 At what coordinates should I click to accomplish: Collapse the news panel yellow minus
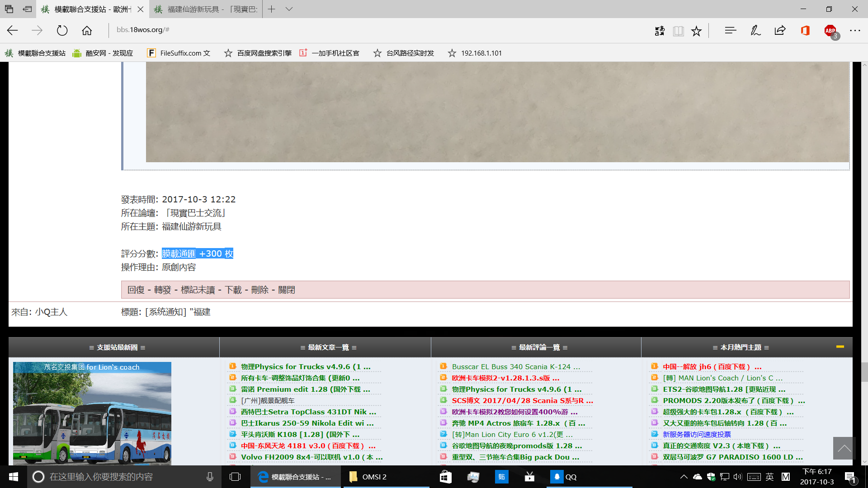[840, 347]
